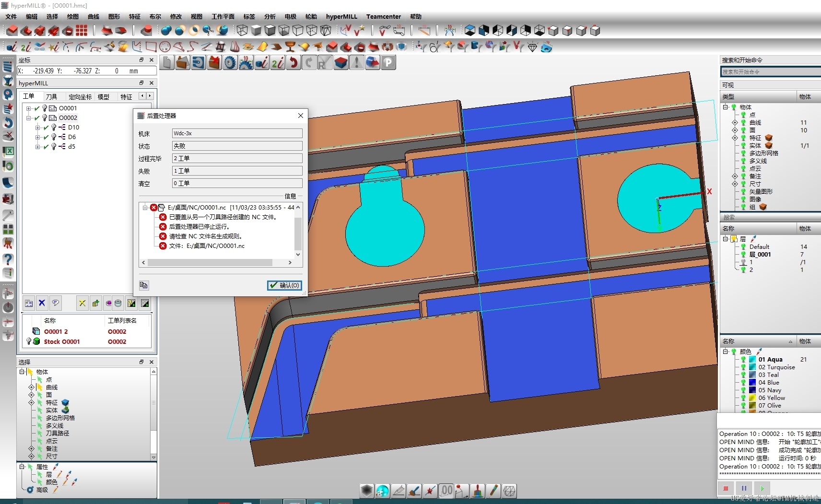821x504 pixels.
Task: Toggle the grey bulb of layer 1
Action: pos(743,262)
